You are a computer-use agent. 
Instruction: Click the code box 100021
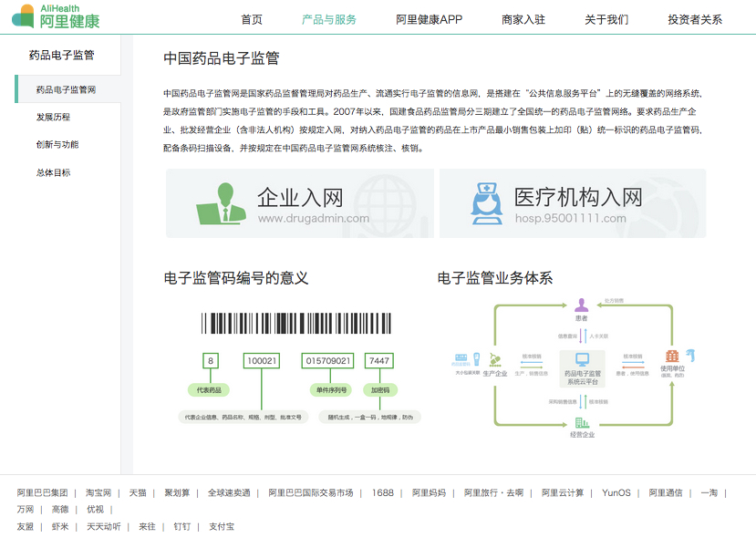[262, 360]
